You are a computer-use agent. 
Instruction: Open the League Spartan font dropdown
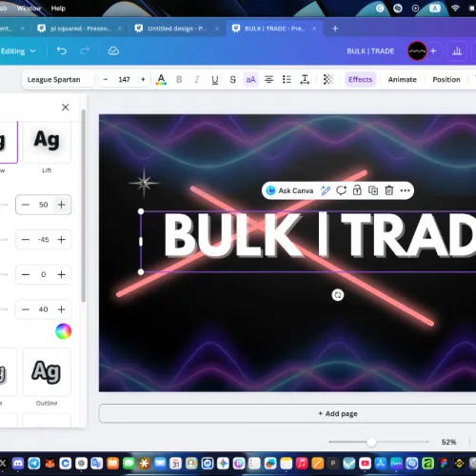(x=58, y=79)
